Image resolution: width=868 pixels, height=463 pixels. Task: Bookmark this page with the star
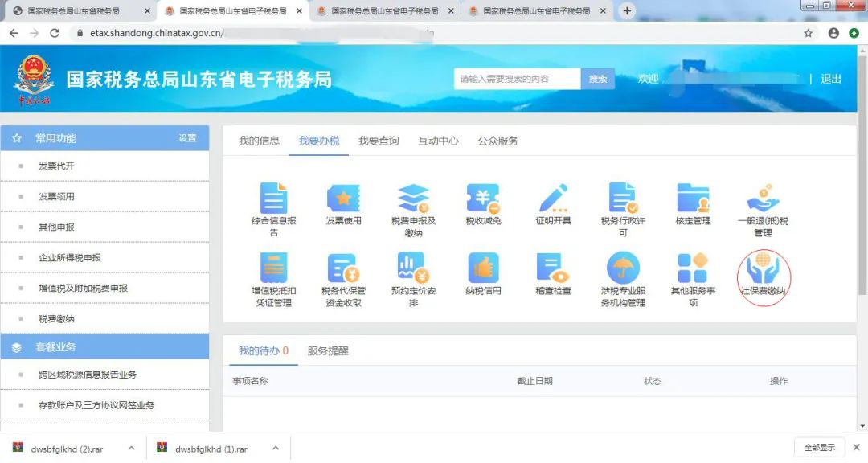pyautogui.click(x=809, y=33)
